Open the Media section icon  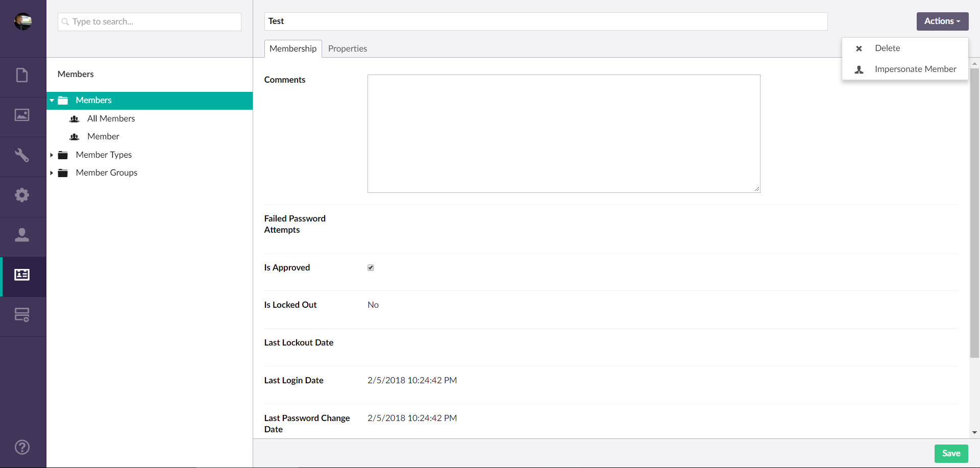click(22, 115)
